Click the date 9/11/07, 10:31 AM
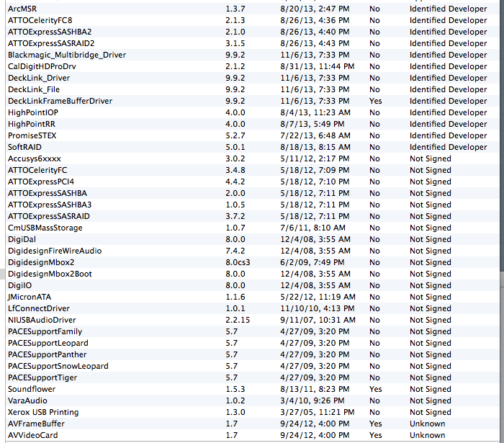 coord(318,321)
